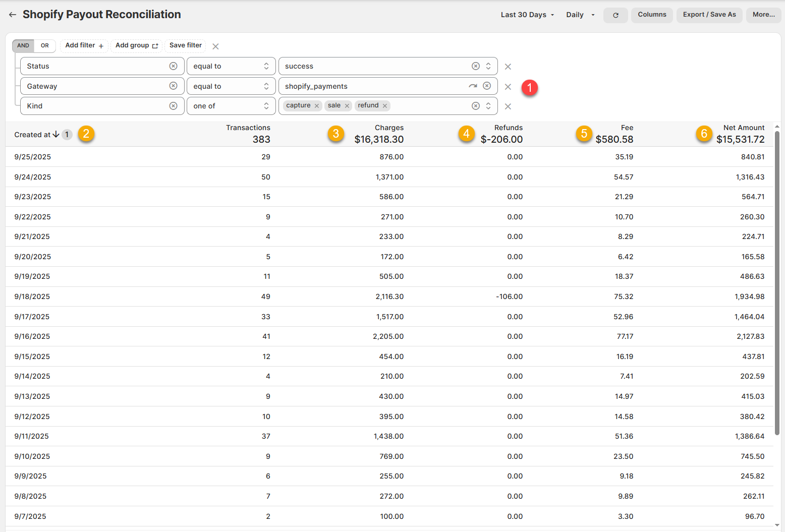Screen dimensions: 785x532
Task: Click the refresh report icon
Action: pos(615,15)
